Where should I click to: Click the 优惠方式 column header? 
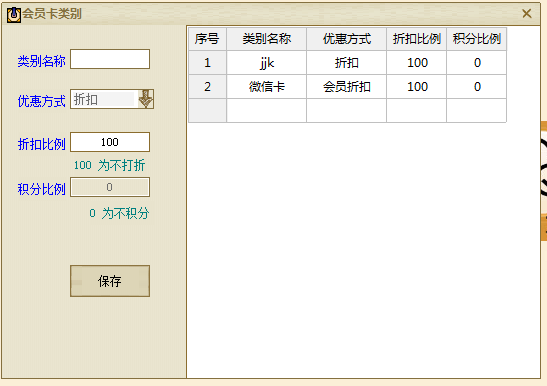pyautogui.click(x=346, y=39)
